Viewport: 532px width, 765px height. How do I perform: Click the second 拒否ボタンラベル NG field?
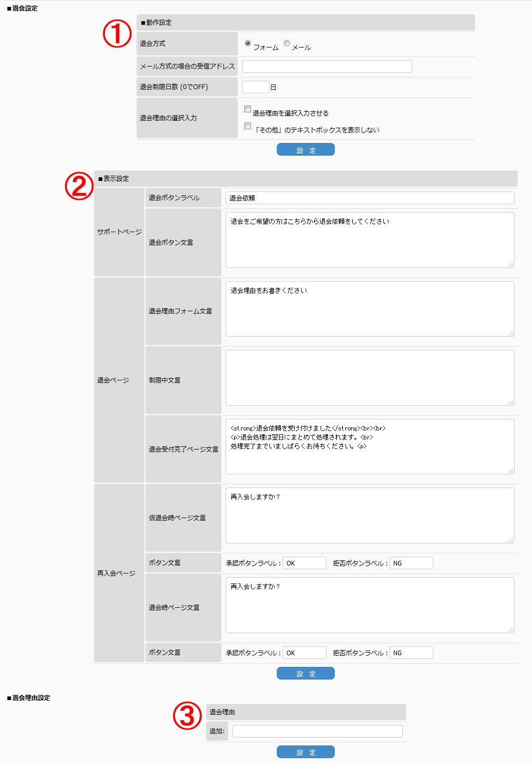(x=411, y=653)
